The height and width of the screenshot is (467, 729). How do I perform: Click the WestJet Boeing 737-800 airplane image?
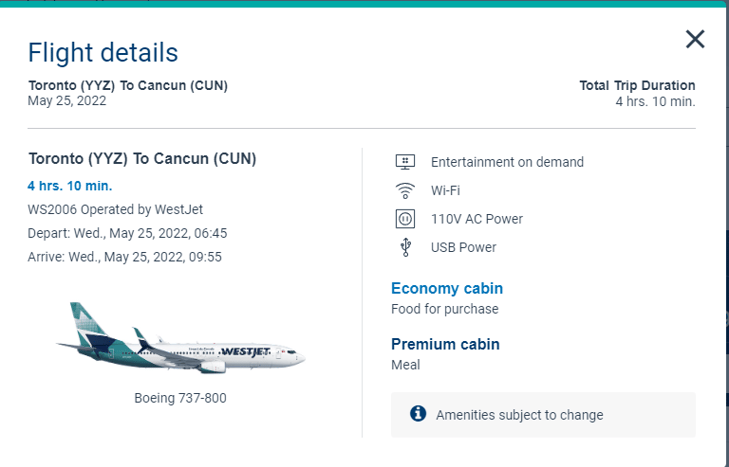tap(180, 338)
